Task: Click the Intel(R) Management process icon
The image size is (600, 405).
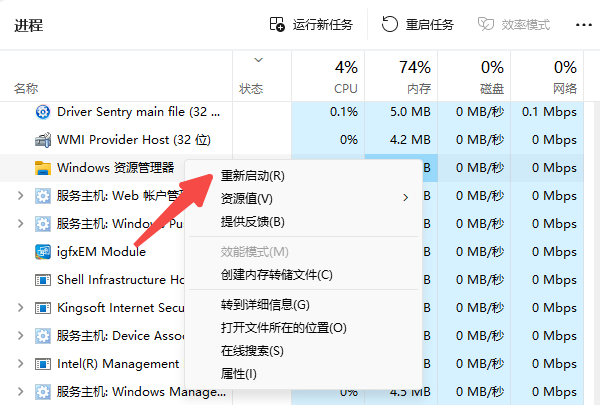Action: point(43,364)
